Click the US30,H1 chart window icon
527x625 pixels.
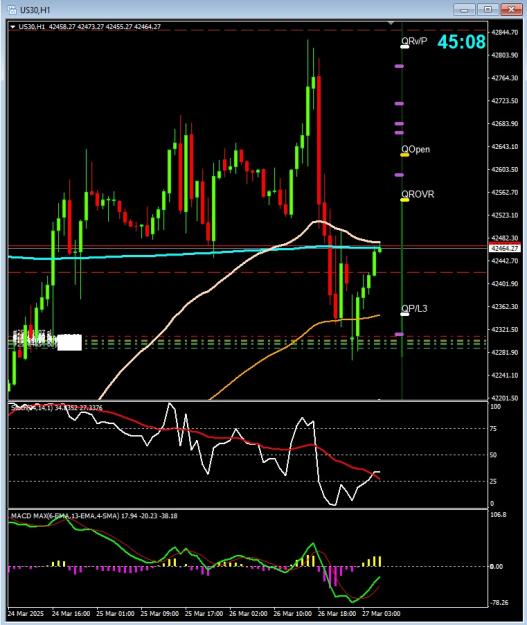coord(12,10)
